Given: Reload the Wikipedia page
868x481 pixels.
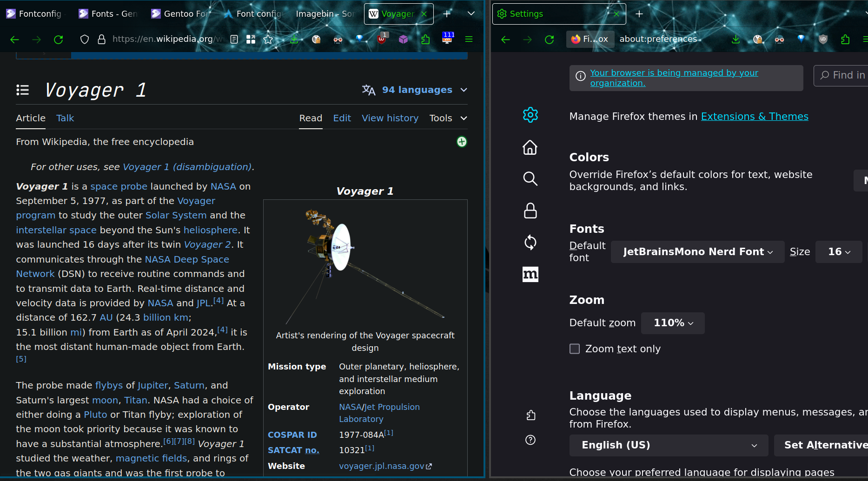Looking at the screenshot, I should point(59,40).
